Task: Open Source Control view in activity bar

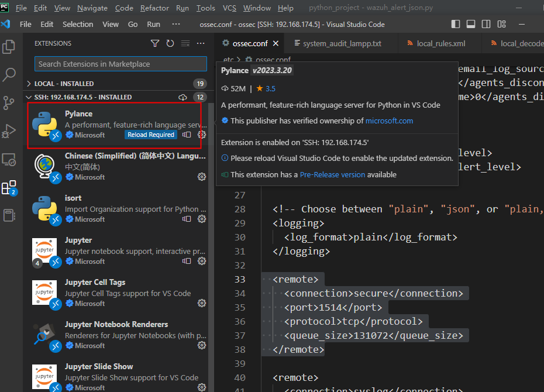Action: click(x=9, y=103)
